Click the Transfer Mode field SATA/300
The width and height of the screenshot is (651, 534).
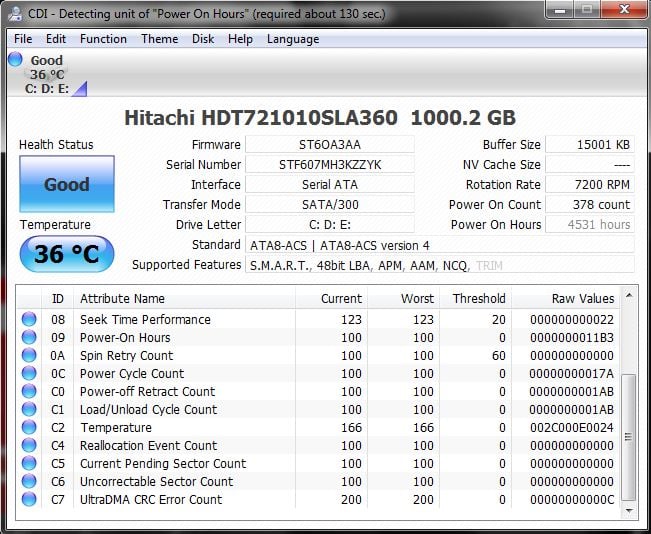click(330, 204)
